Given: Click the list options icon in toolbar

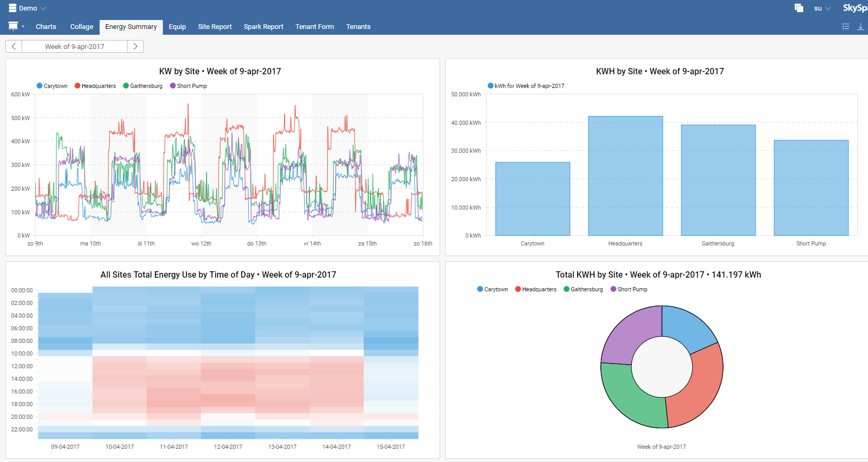Looking at the screenshot, I should tap(846, 26).
